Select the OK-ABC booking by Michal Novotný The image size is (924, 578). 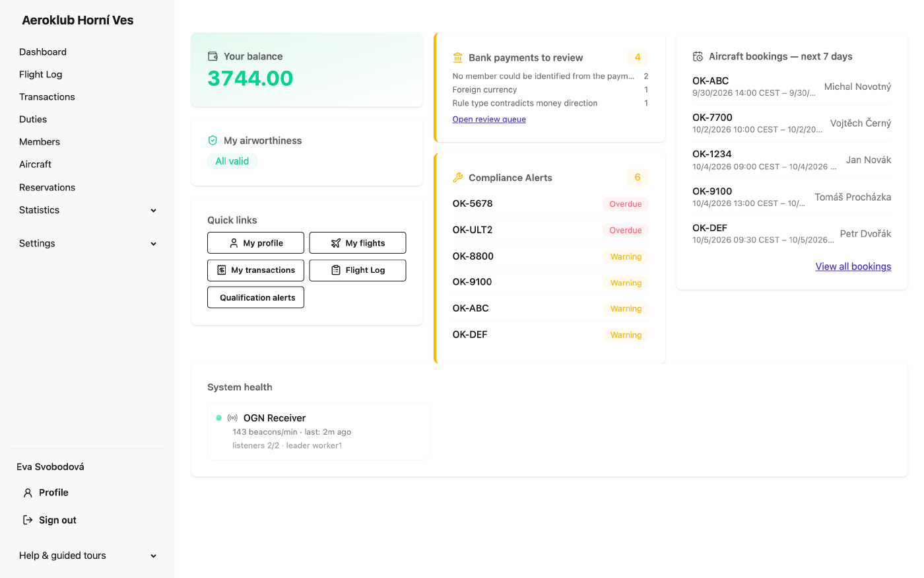pos(791,87)
